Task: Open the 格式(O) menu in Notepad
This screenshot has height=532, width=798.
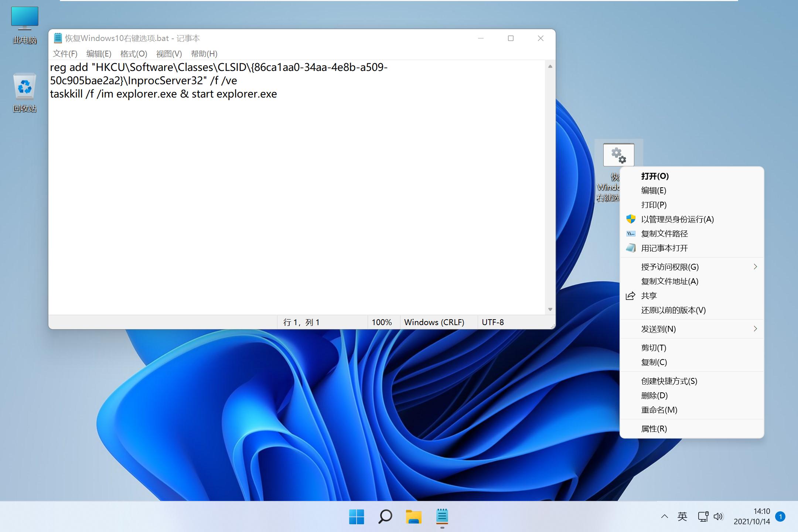Action: (x=134, y=54)
